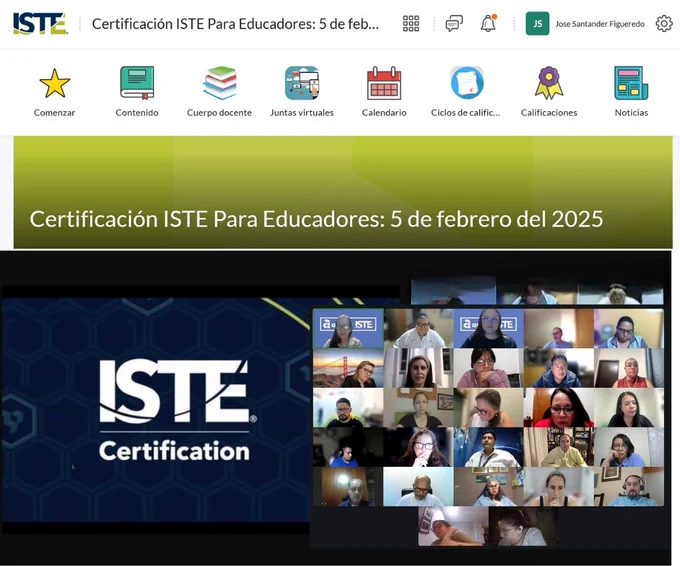Click the Calificaciones label
Screen dimensions: 680x566
coord(549,113)
